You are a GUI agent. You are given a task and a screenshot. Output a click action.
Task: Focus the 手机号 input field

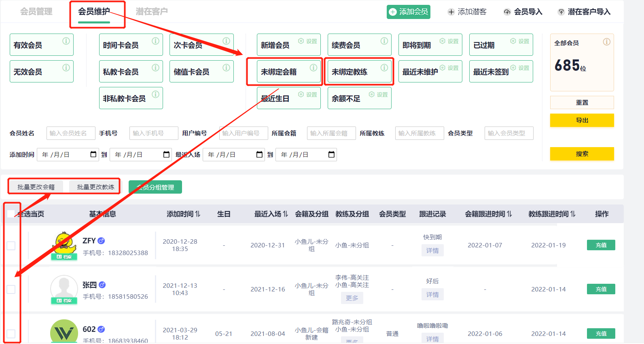coord(153,133)
